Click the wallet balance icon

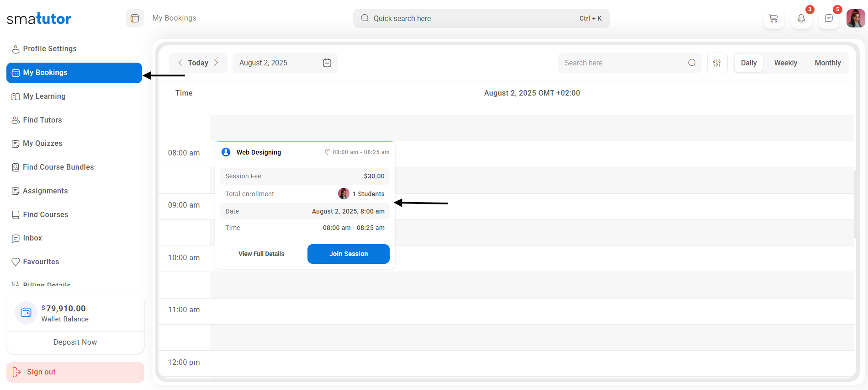[26, 313]
